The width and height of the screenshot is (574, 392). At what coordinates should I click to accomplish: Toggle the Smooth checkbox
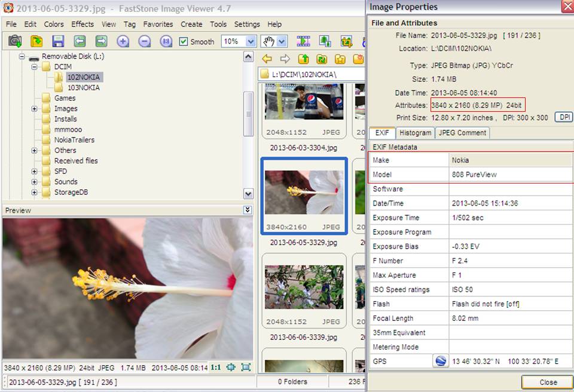184,42
